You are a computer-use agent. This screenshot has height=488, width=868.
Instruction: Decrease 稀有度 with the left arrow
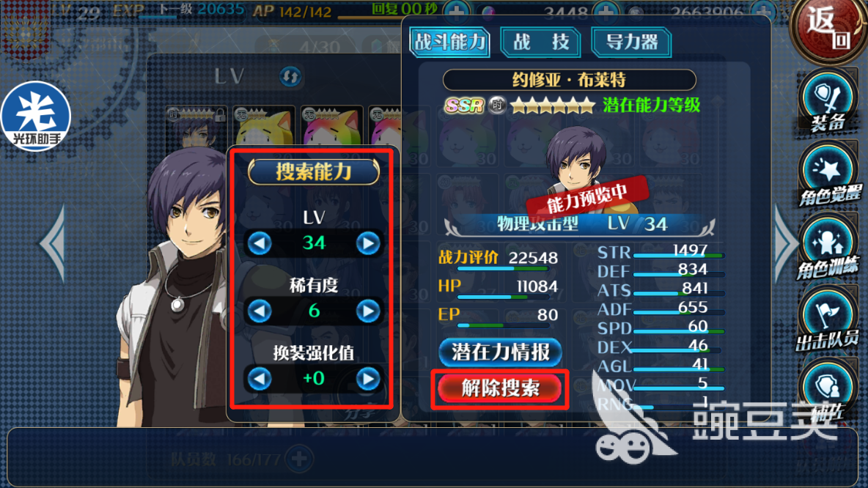pyautogui.click(x=259, y=311)
